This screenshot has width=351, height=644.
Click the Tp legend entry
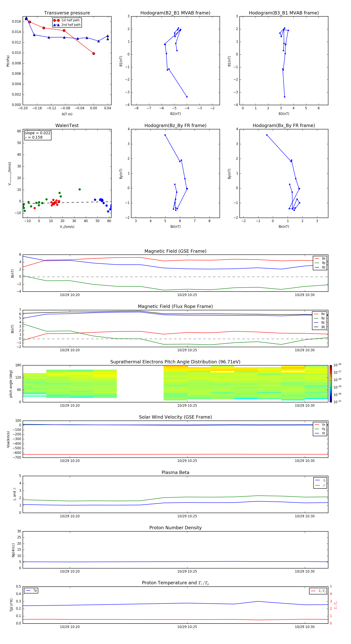tap(31, 591)
